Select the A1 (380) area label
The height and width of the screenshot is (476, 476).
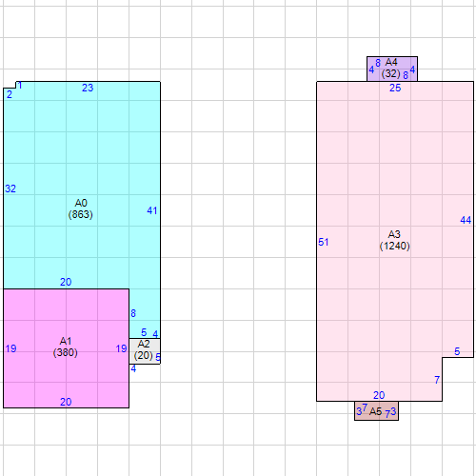66,347
